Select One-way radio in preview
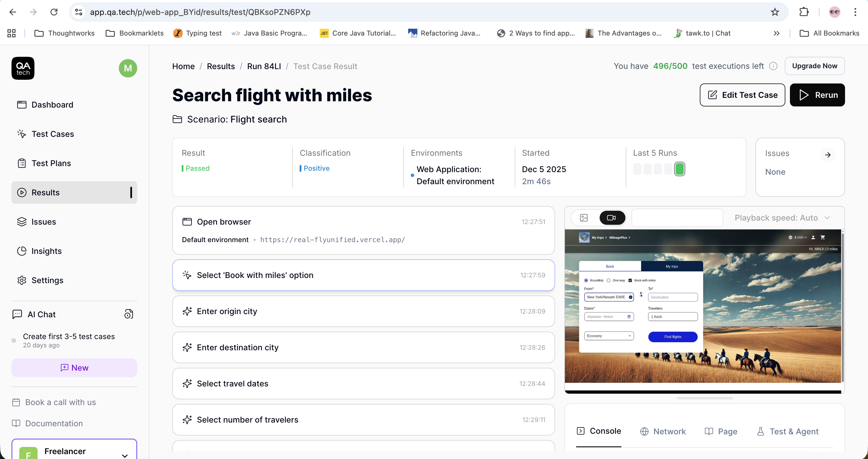 [x=609, y=280]
